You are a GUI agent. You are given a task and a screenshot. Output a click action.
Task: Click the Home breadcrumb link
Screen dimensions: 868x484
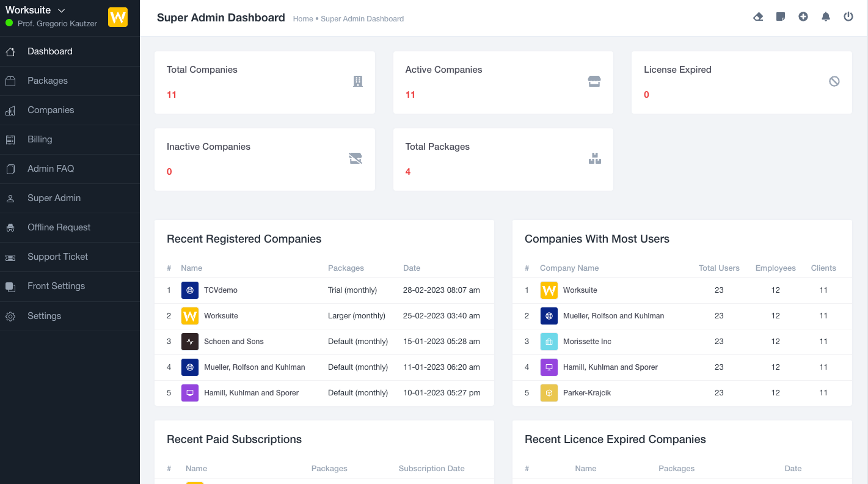tap(303, 19)
